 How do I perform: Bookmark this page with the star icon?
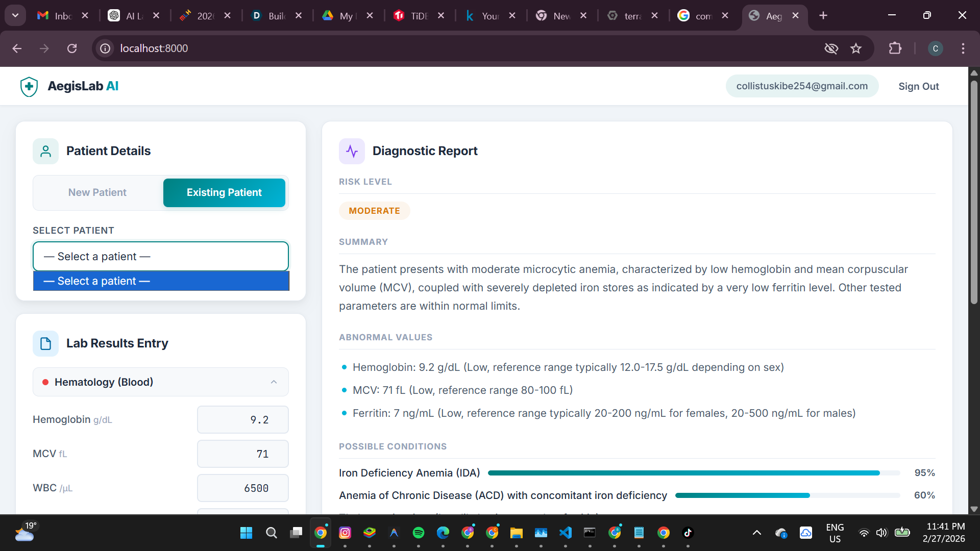tap(856, 48)
